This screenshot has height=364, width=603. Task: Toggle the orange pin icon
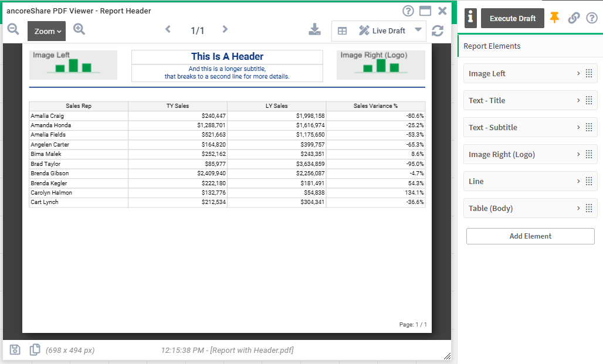pos(554,18)
